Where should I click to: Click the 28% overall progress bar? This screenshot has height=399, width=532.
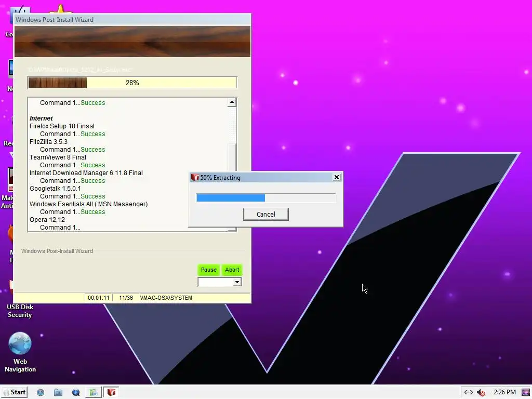coord(132,83)
